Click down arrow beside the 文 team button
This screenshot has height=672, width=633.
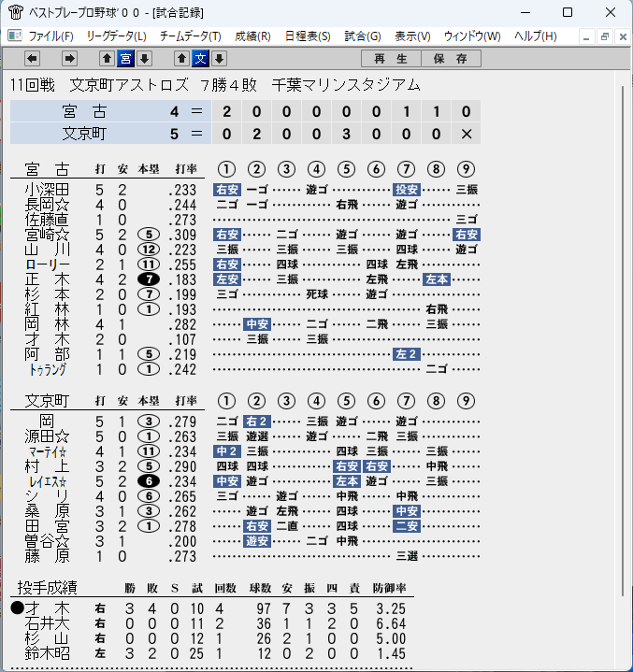coord(219,58)
